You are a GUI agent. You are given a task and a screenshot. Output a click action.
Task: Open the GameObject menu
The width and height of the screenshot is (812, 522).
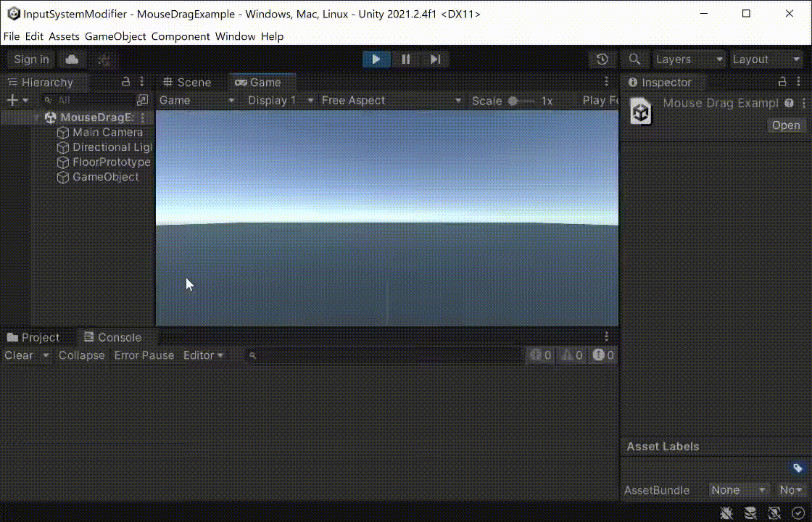[x=115, y=36]
